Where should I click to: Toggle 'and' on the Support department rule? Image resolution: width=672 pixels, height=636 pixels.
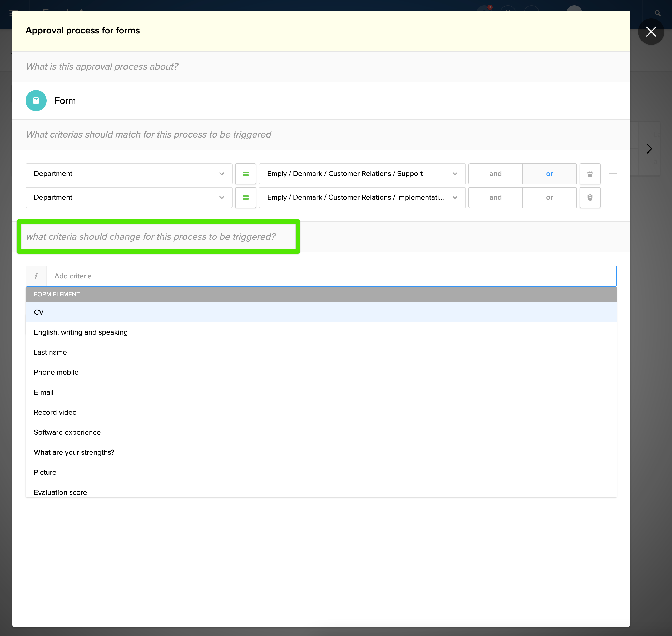(495, 174)
